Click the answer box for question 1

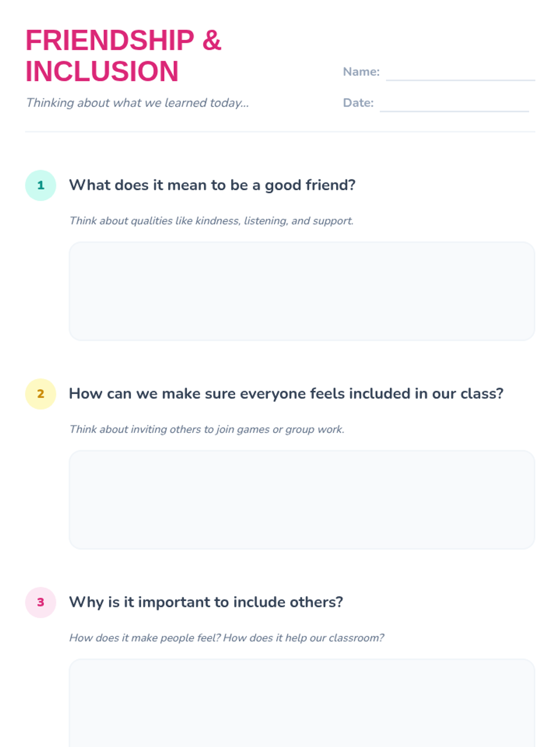tap(301, 291)
